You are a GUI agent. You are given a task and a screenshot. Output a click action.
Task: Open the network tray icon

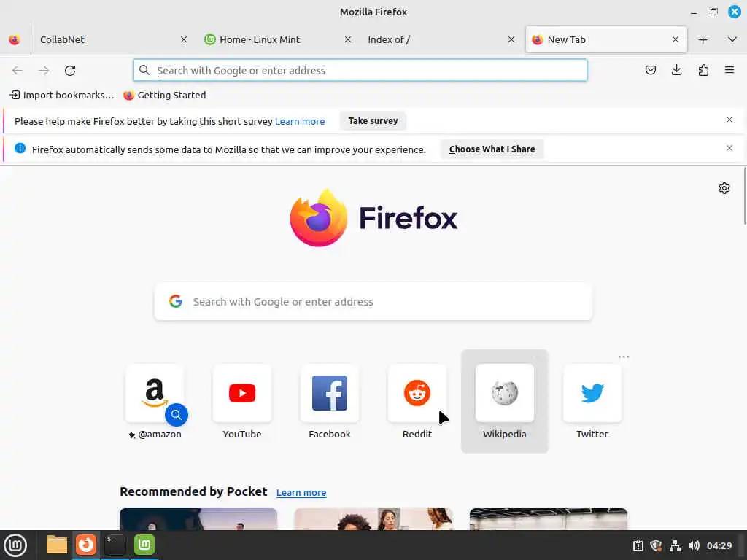(x=675, y=545)
